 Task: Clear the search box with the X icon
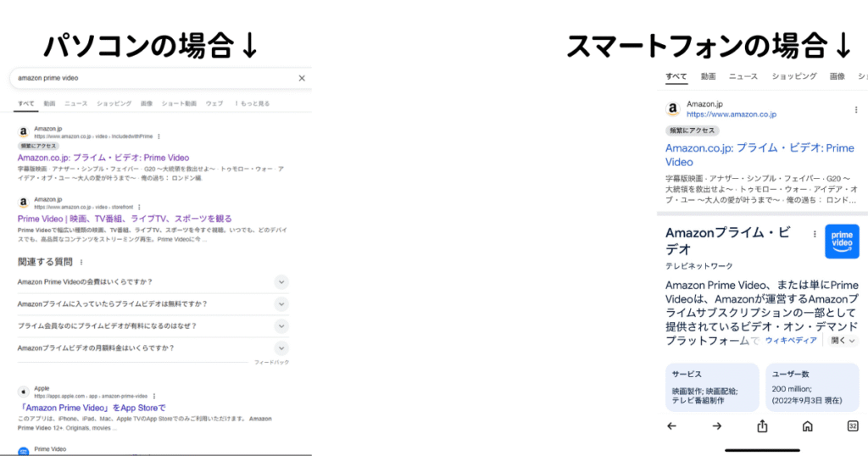tap(302, 78)
